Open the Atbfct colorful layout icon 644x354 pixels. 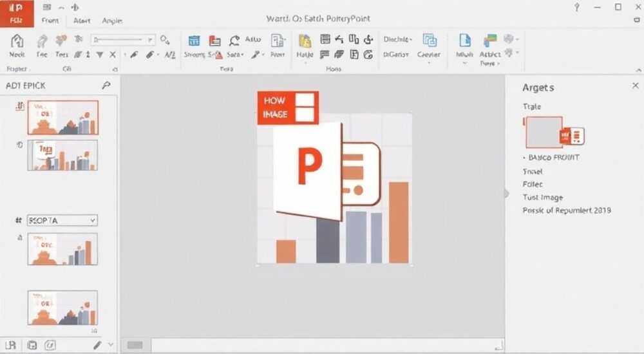pos(490,41)
